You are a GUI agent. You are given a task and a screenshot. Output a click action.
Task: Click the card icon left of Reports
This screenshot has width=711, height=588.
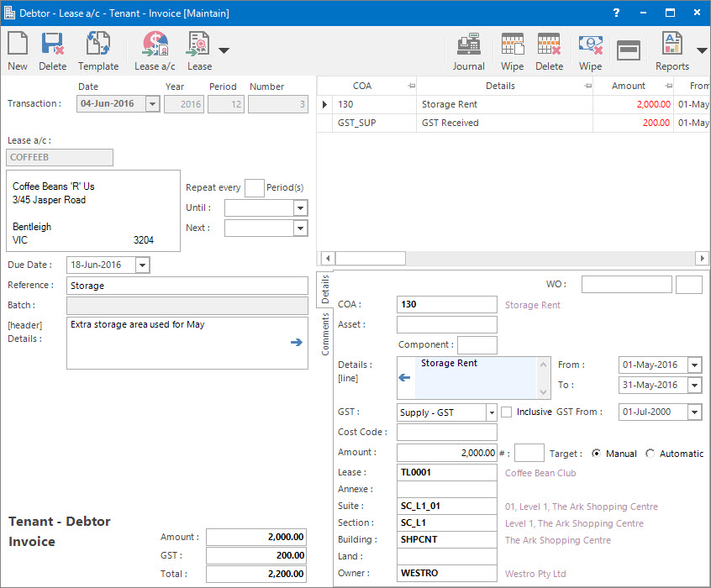(x=629, y=50)
